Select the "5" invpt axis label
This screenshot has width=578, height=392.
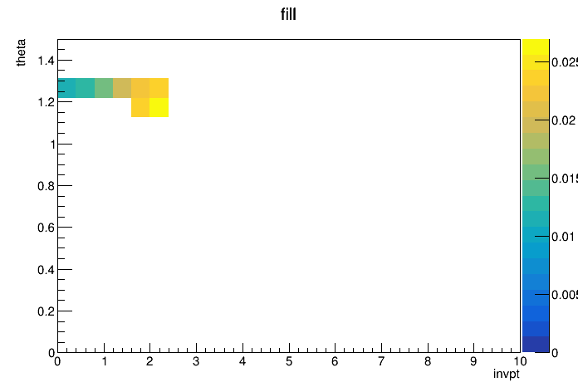(289, 361)
